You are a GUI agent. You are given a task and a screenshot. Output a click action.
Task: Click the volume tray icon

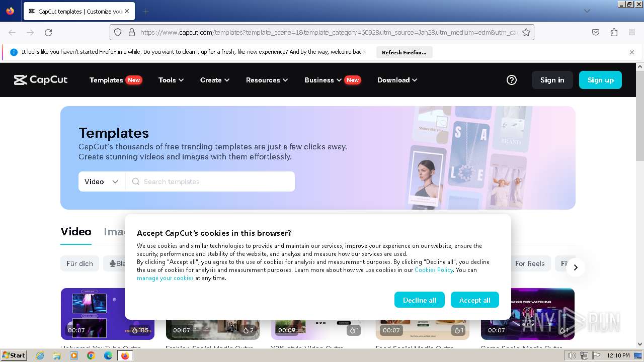pos(572,355)
